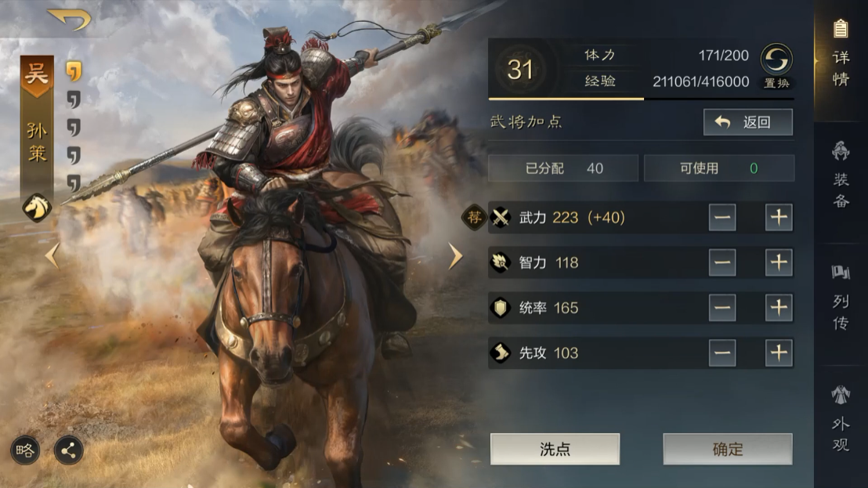868x488 pixels.
Task: Add a point to 先攻
Action: 779,352
